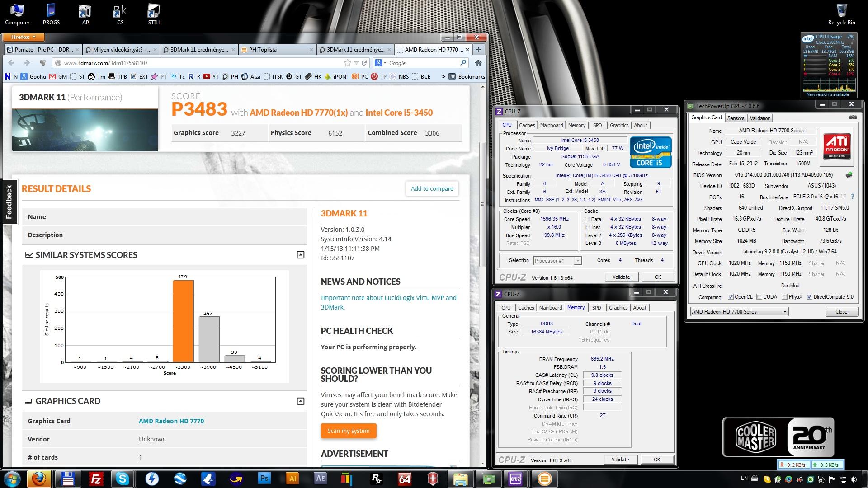Screen dimensions: 868x488
Task: Collapse the Similar Systems Scores section
Action: pyautogui.click(x=300, y=255)
